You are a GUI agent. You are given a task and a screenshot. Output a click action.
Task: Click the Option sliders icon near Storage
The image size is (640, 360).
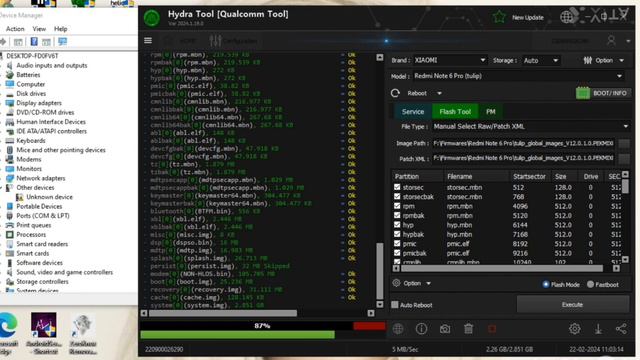click(x=587, y=60)
